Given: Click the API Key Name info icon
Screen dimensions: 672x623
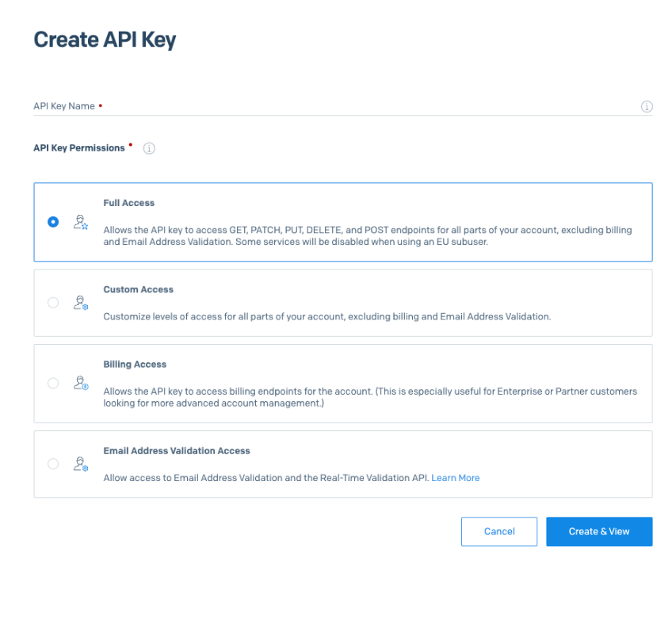Looking at the screenshot, I should pyautogui.click(x=647, y=106).
